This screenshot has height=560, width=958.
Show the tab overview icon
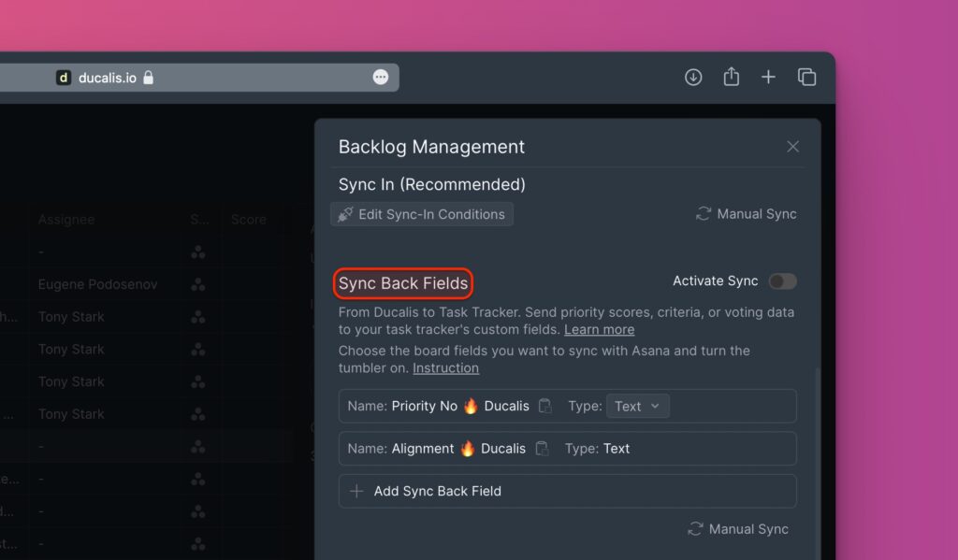click(x=806, y=77)
